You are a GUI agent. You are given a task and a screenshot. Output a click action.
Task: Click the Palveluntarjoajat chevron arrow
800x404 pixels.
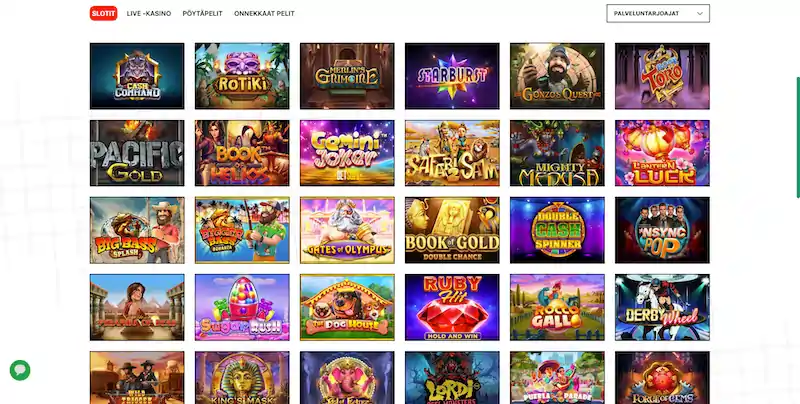coord(699,14)
